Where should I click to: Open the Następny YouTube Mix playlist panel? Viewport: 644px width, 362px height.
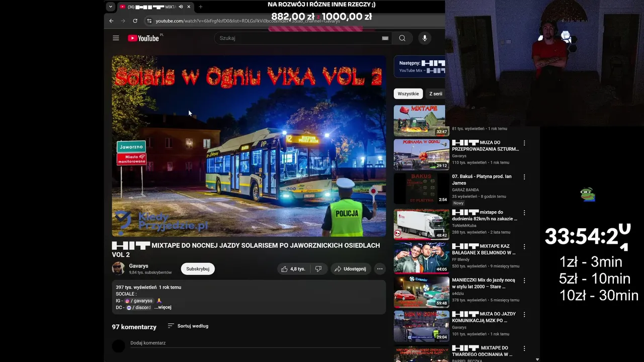[x=420, y=66]
